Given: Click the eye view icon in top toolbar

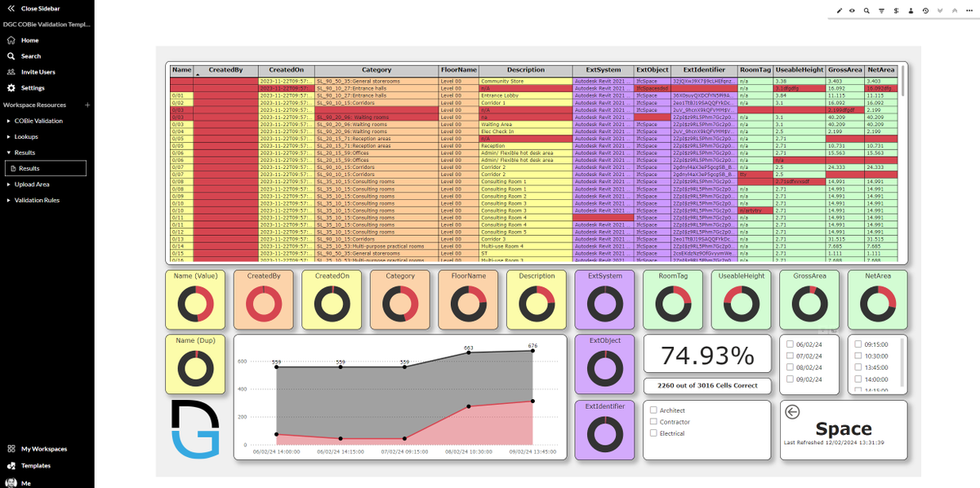Looking at the screenshot, I should tap(852, 11).
